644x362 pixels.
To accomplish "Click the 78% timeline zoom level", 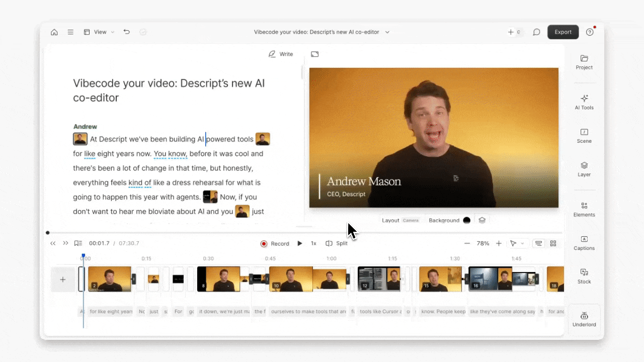I will [483, 243].
